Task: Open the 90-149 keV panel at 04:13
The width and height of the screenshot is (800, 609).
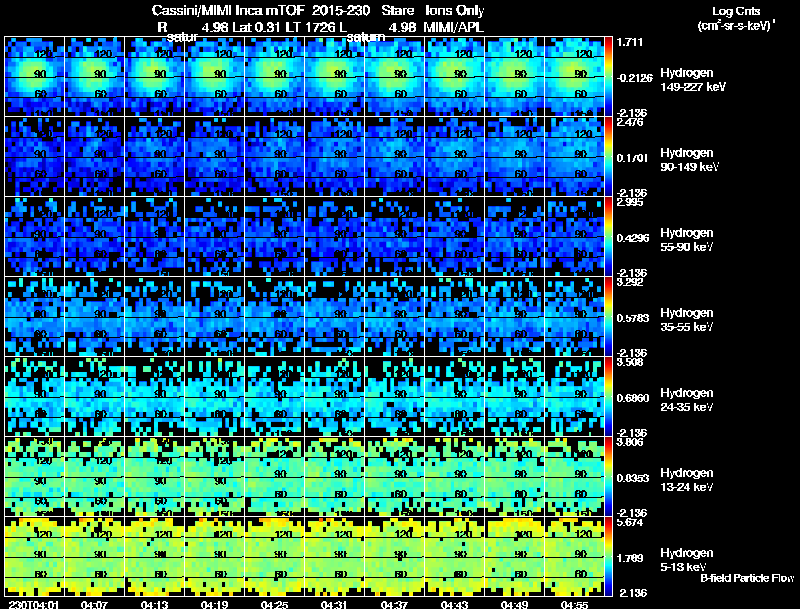Action: (155, 156)
